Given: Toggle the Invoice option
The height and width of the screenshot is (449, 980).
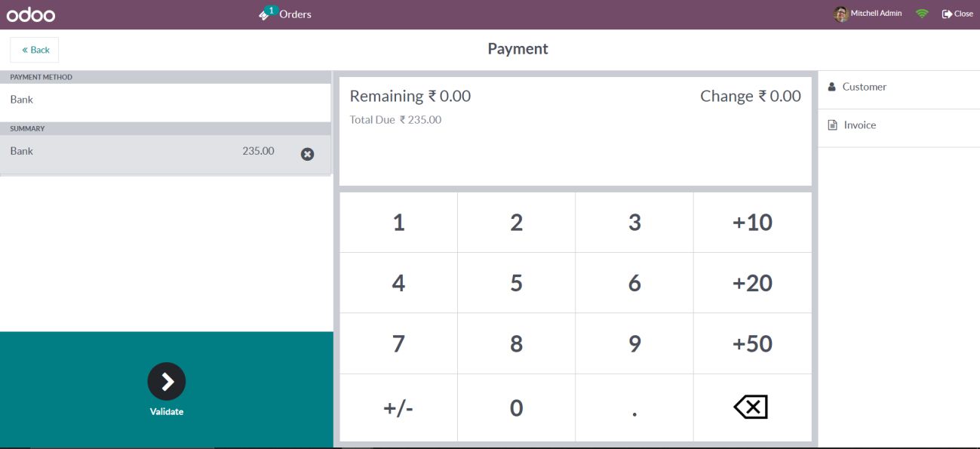Looking at the screenshot, I should (859, 125).
